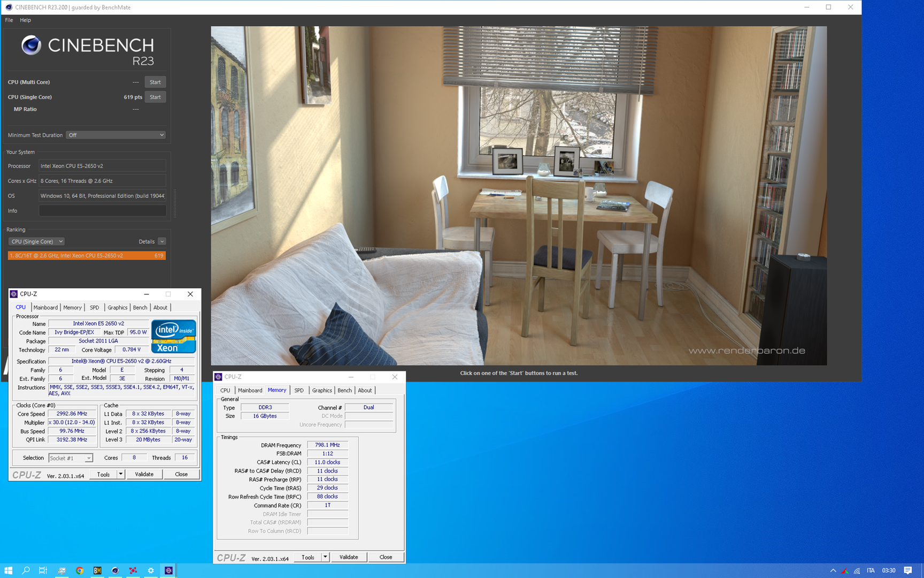
Task: Open About tab in CPU-Z Memory window
Action: point(365,391)
